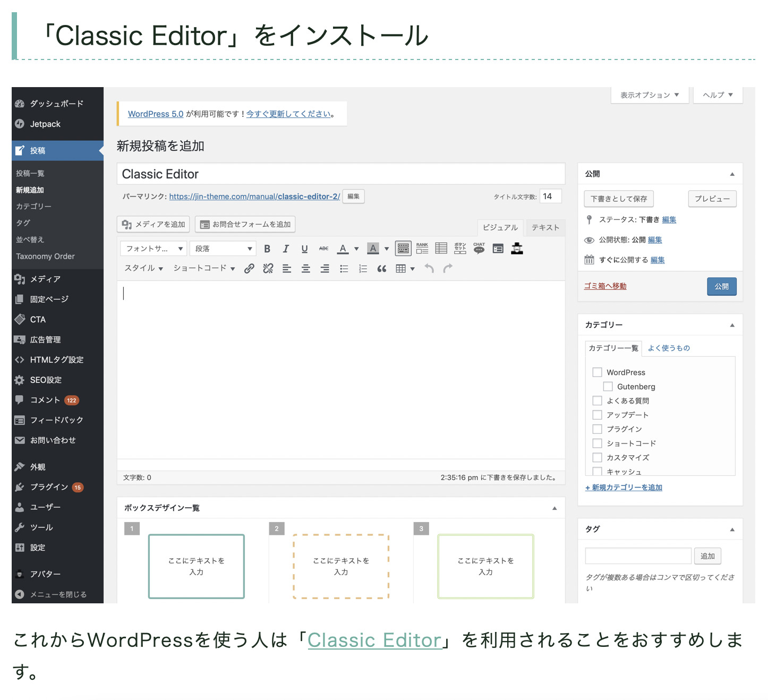Open the ショートコード dropdown
The width and height of the screenshot is (768, 700).
click(x=204, y=268)
